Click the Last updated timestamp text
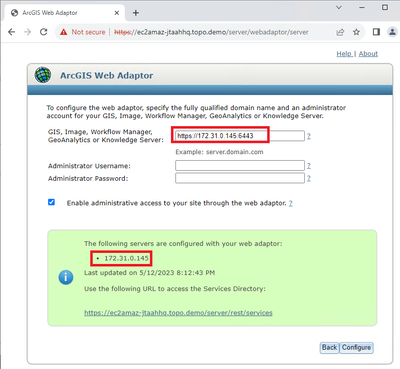 [149, 273]
